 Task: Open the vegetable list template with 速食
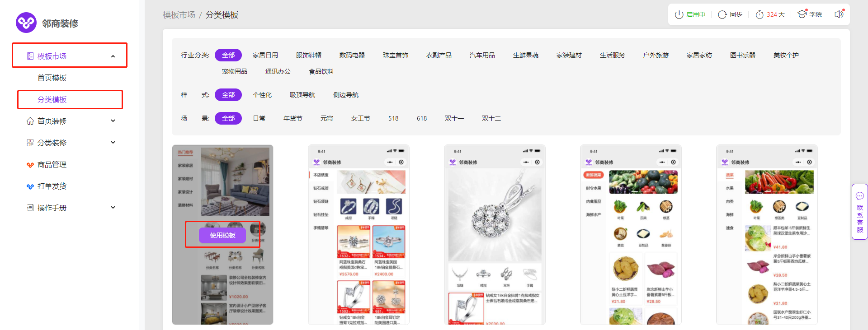click(767, 235)
